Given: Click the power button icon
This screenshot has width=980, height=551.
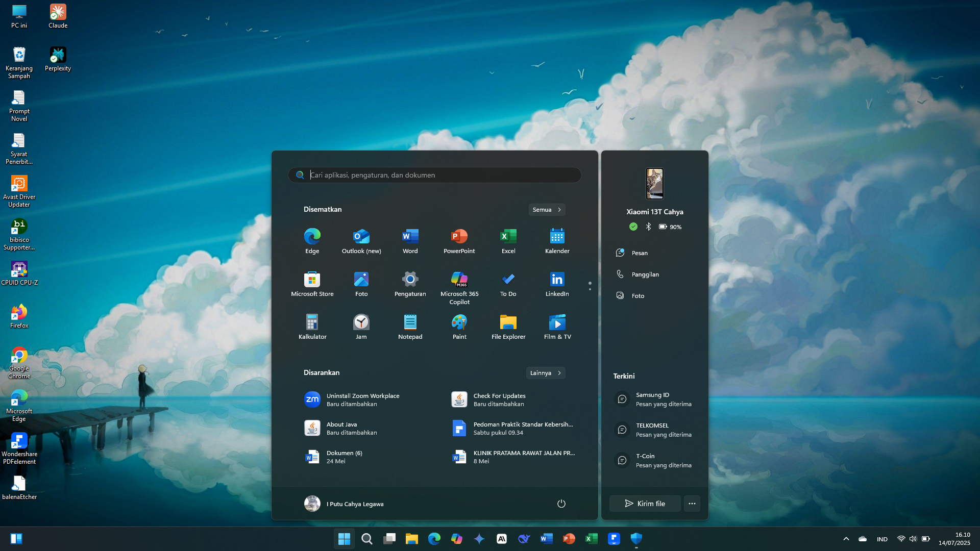Looking at the screenshot, I should point(561,504).
